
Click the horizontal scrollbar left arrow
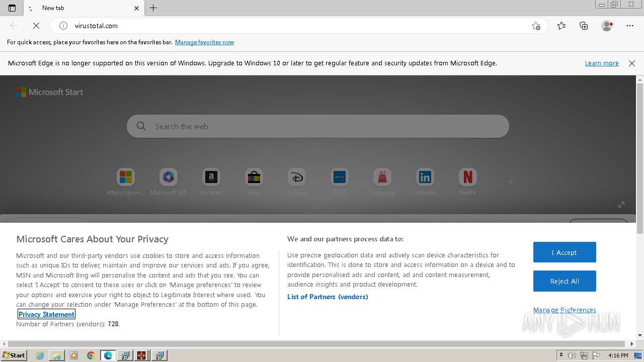[x=4, y=344]
